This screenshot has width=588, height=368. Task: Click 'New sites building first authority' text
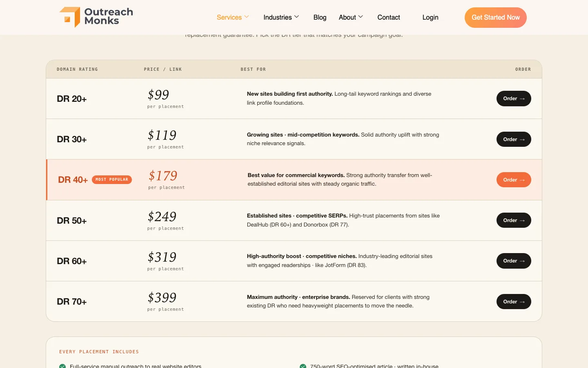click(x=290, y=94)
